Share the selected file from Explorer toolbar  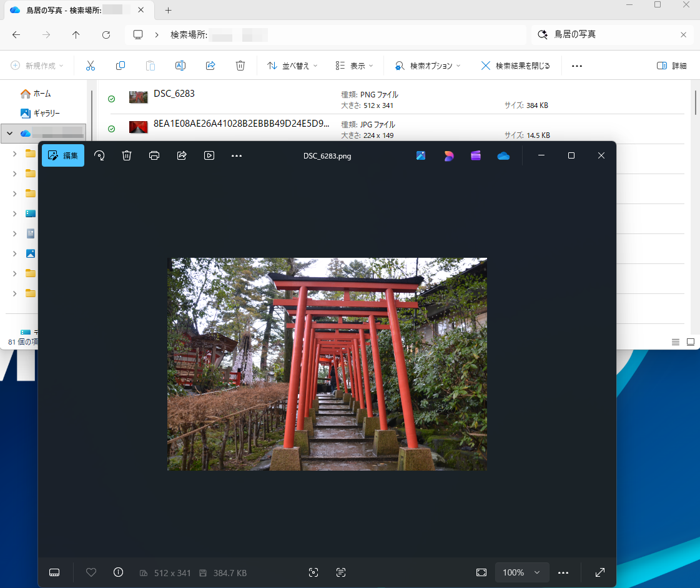point(210,66)
